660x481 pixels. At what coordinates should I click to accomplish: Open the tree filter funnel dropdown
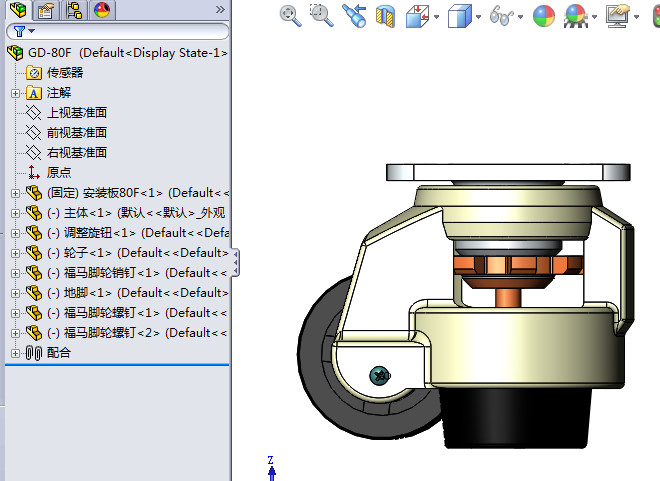point(24,31)
